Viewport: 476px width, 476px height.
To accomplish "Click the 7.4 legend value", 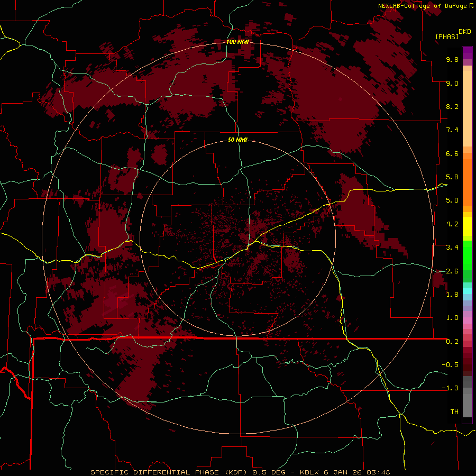I will 452,130.
